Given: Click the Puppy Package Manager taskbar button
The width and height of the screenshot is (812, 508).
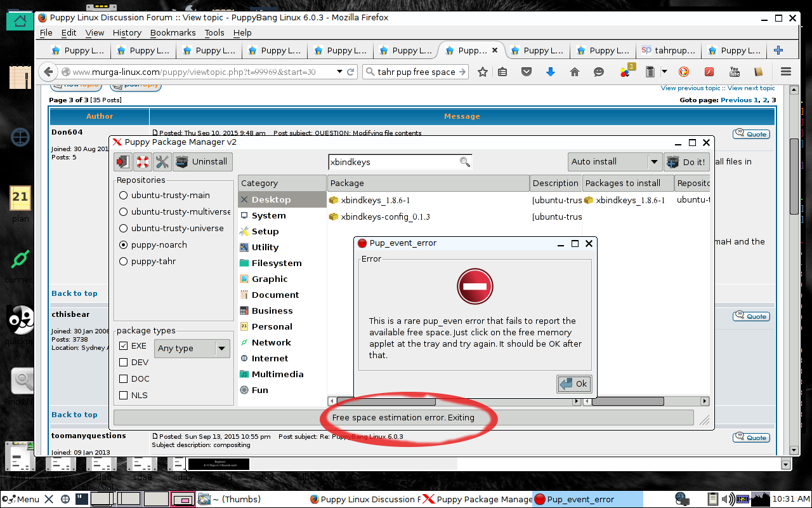Looking at the screenshot, I should (478, 499).
